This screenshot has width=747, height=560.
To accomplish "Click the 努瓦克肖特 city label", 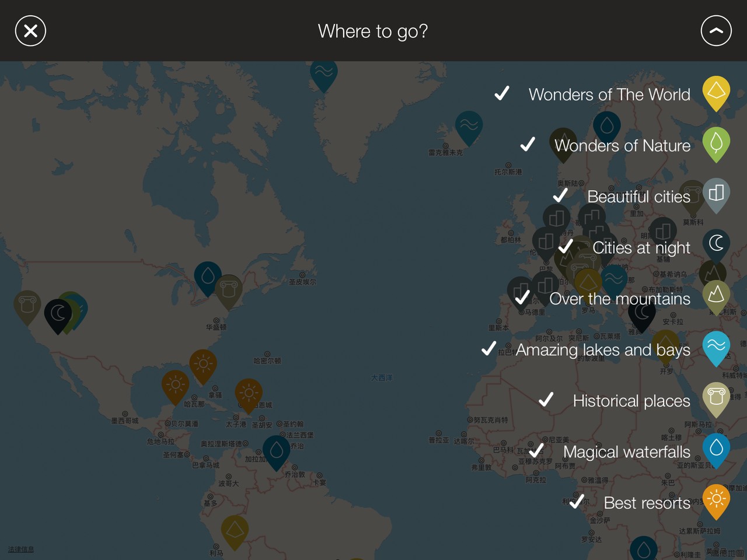I will [491, 420].
